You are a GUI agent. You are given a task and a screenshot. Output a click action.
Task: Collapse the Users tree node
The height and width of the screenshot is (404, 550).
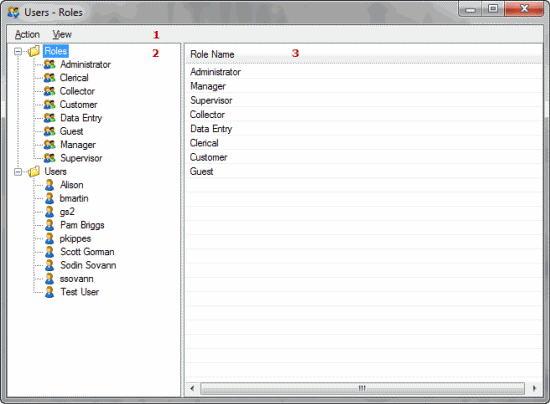18,172
